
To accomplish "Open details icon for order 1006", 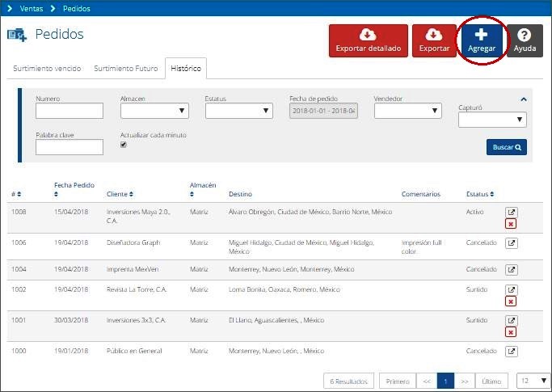I will pos(511,243).
